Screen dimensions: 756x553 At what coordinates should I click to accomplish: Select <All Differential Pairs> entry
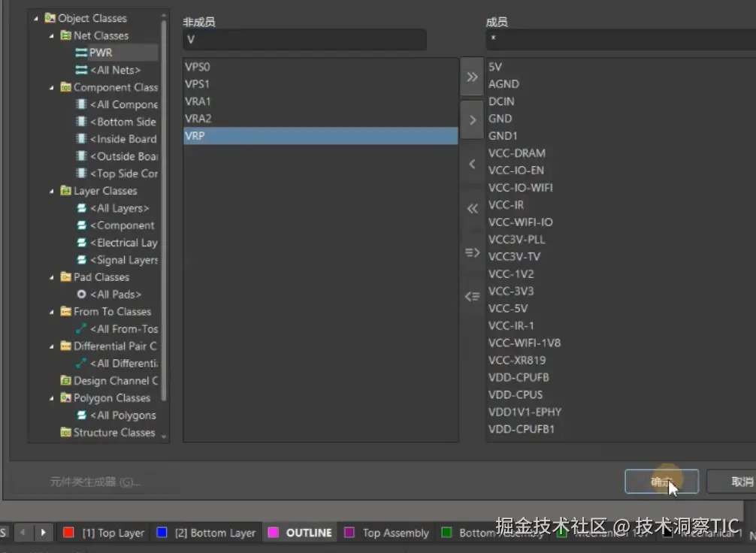[124, 363]
